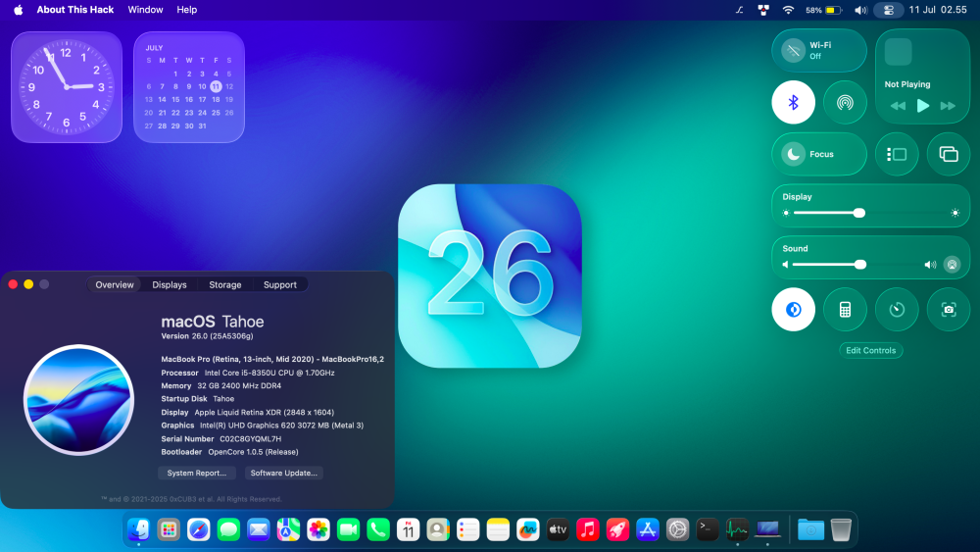Skip to next track in Now Playing
980x552 pixels.
[x=948, y=106]
